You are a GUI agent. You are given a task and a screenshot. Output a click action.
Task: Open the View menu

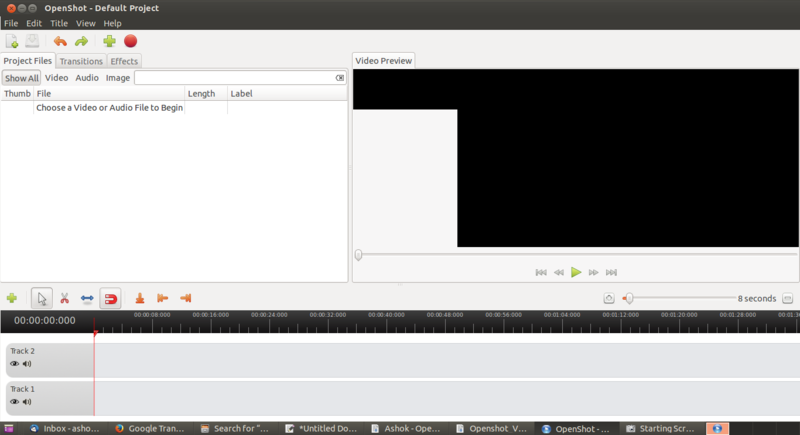coord(85,23)
